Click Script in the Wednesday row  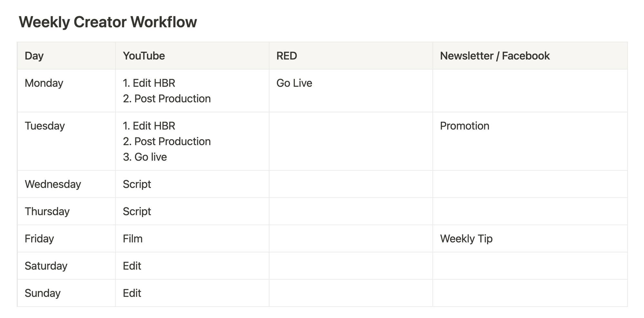(x=137, y=184)
